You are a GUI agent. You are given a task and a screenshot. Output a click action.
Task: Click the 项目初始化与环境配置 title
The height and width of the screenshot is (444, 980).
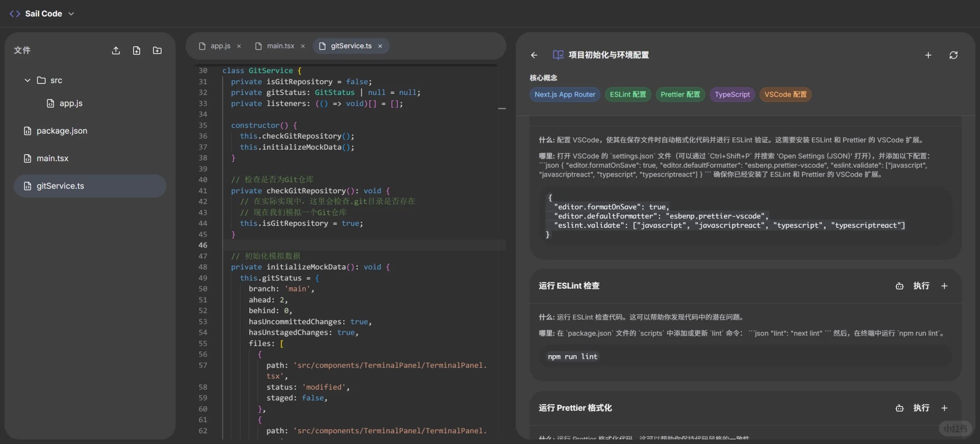pos(608,55)
